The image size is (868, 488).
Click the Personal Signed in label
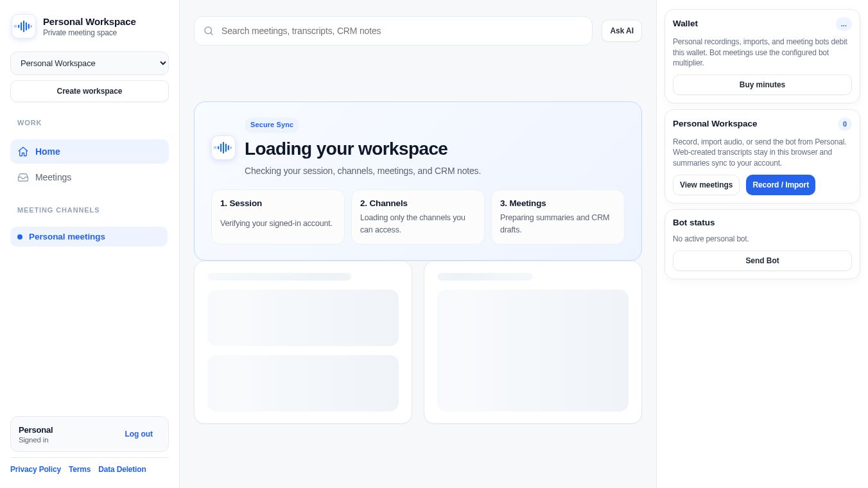click(x=36, y=434)
